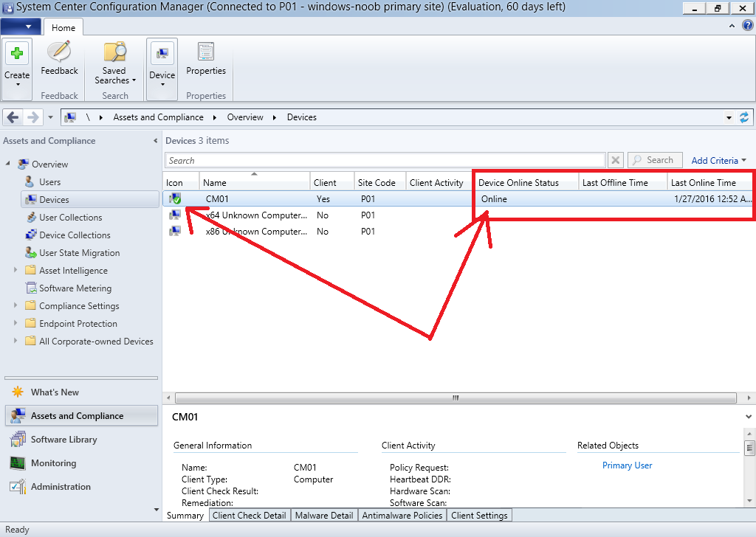Expand the Asset Intelligence folder
The image size is (756, 537).
tap(16, 270)
